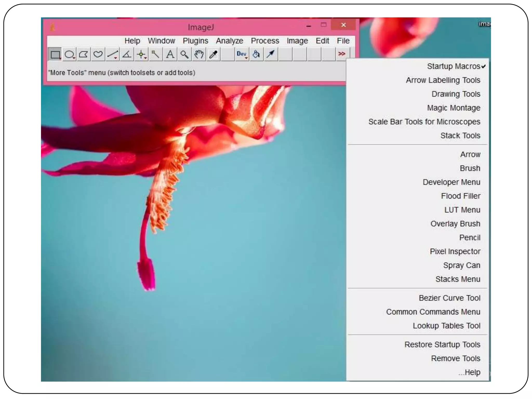Screen dimensions: 532x399
Task: Select the Magnifying glass tool
Action: coord(184,54)
